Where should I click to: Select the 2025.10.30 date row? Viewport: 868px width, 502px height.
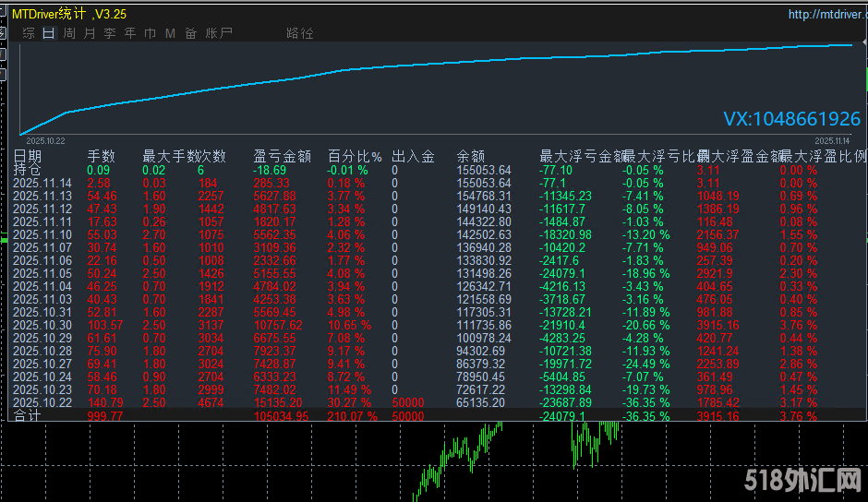(42, 326)
